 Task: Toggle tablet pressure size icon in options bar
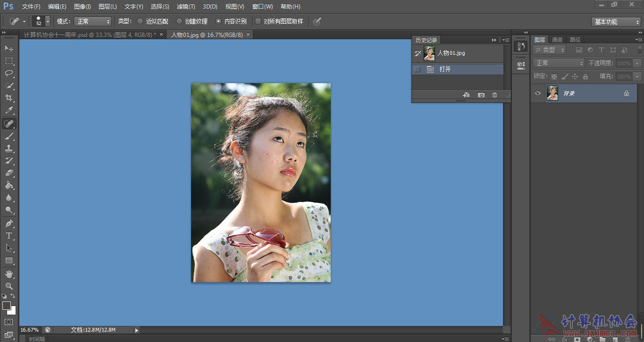318,21
